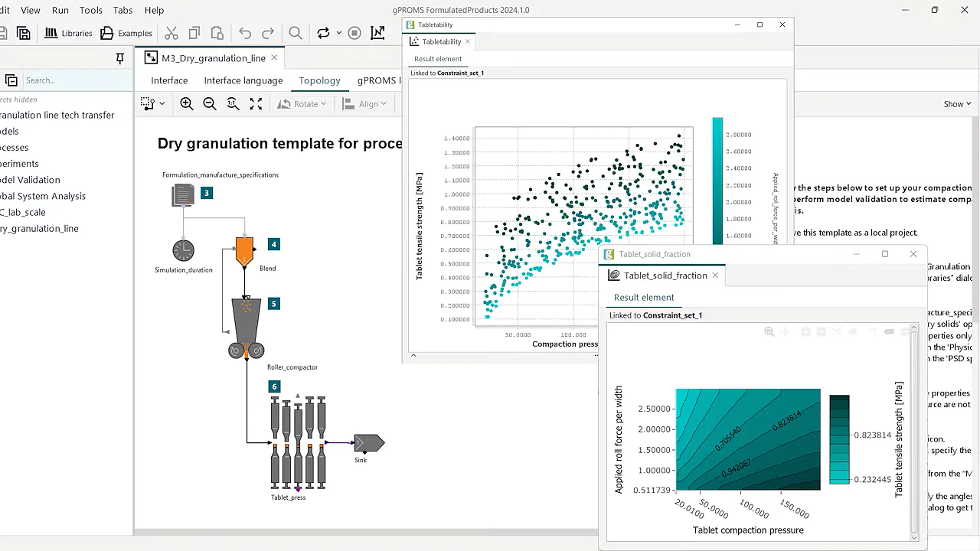Click Tablet_solid_fraction vertical scrollbar
The image size is (980, 551).
pyautogui.click(x=913, y=432)
